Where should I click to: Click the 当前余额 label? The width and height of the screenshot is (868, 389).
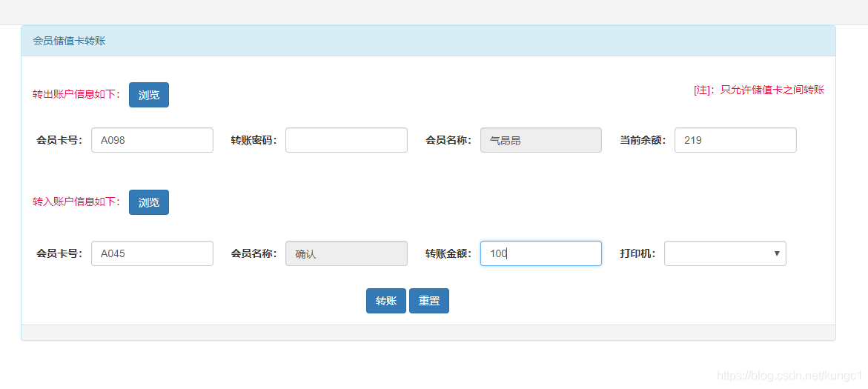pyautogui.click(x=643, y=140)
